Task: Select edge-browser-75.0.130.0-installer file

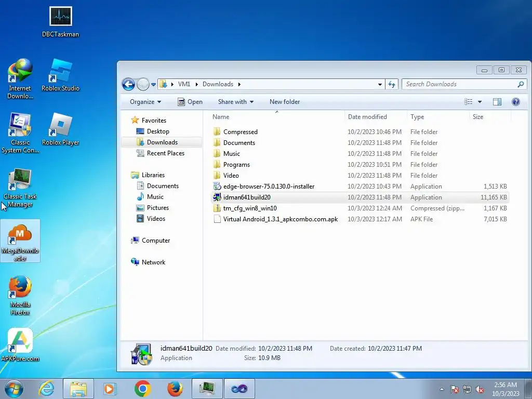Action: point(360,187)
